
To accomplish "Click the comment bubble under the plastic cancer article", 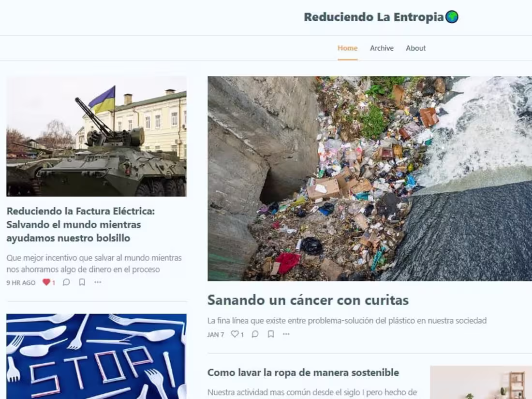I will pyautogui.click(x=255, y=334).
